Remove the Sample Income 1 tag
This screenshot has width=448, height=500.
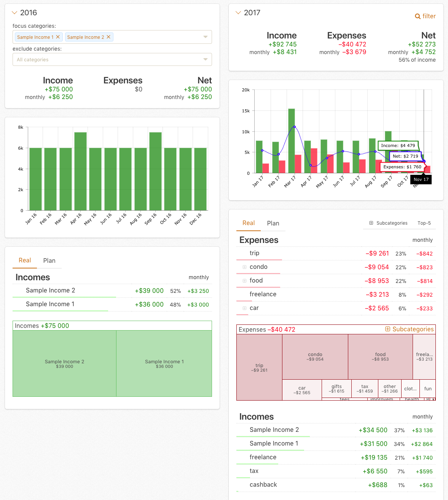pyautogui.click(x=58, y=37)
